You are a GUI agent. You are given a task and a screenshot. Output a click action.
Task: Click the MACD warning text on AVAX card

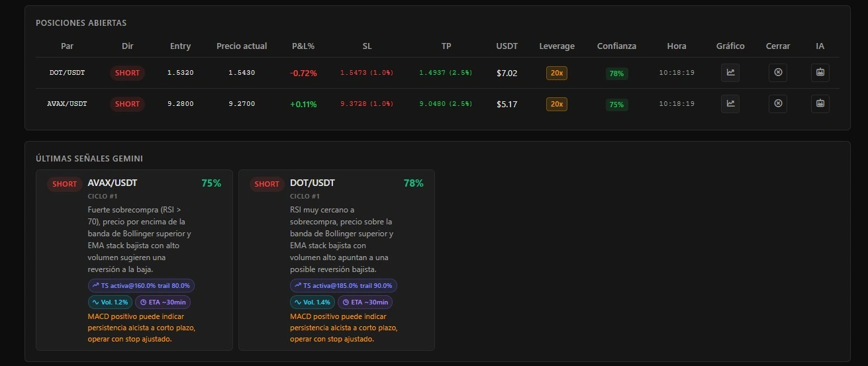pos(141,328)
